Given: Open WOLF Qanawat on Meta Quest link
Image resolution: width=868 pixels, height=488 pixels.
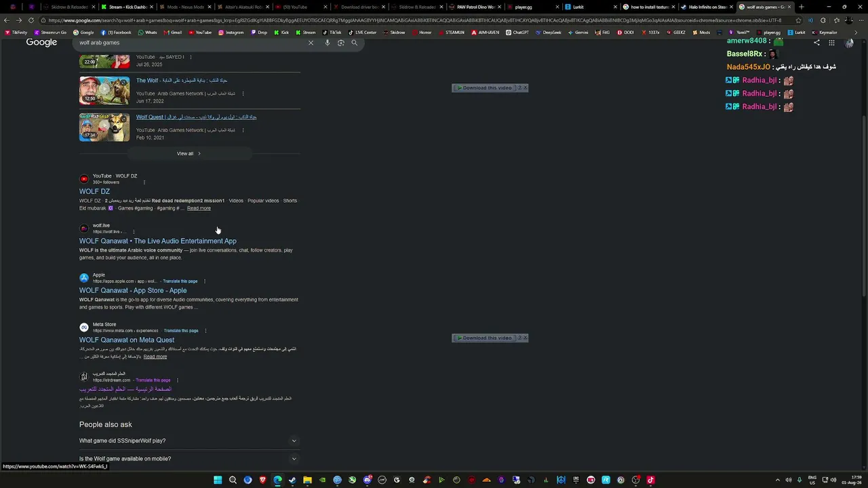Looking at the screenshot, I should pos(127,340).
